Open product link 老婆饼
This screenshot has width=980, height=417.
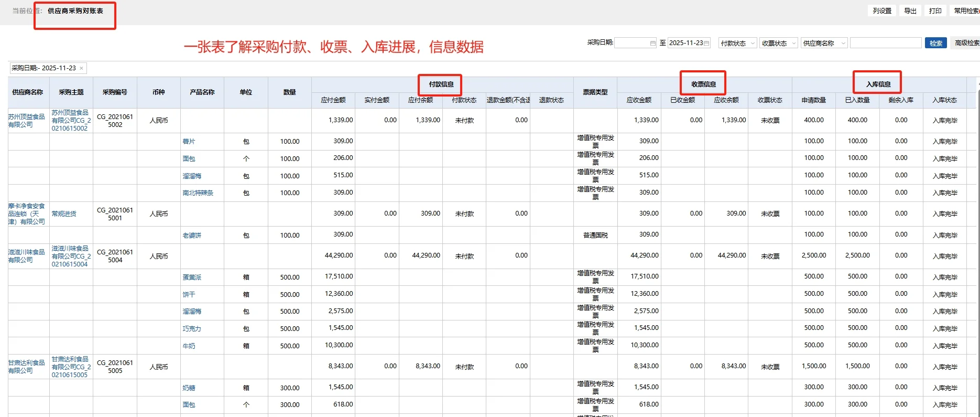click(192, 236)
